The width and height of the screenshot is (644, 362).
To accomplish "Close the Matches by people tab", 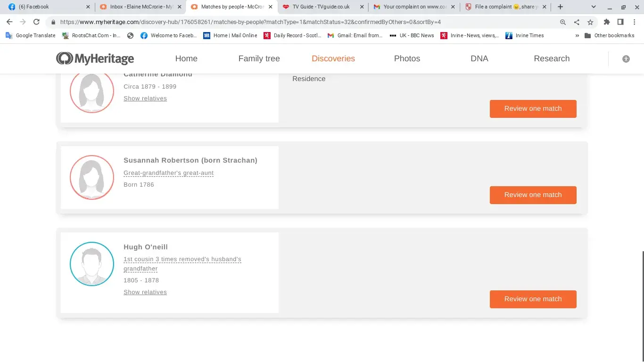I will pos(271,7).
